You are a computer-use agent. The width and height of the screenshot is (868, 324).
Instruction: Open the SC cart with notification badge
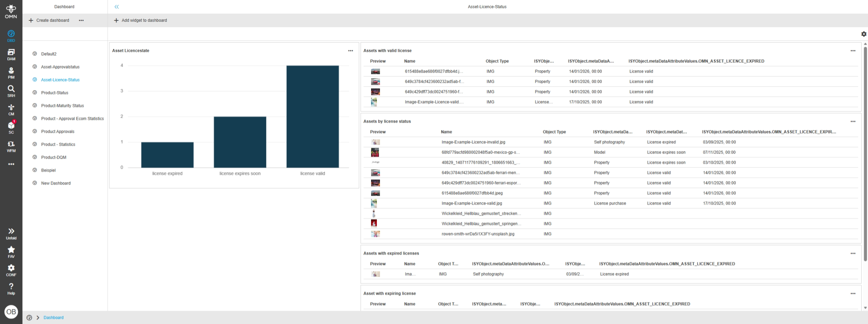point(11,128)
